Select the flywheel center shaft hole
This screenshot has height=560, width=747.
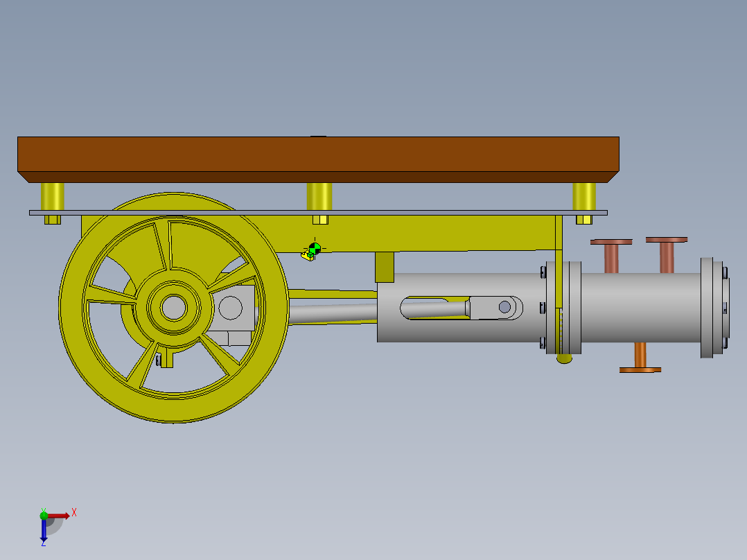174,308
